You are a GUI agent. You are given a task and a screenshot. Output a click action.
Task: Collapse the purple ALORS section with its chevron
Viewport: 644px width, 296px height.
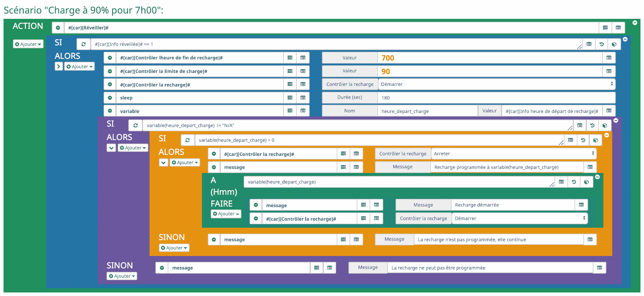(x=111, y=148)
